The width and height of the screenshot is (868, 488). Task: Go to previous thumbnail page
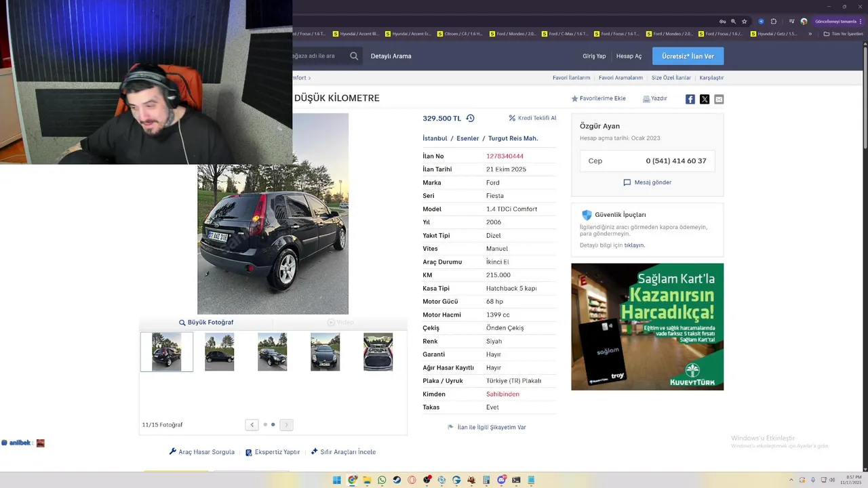(x=252, y=425)
